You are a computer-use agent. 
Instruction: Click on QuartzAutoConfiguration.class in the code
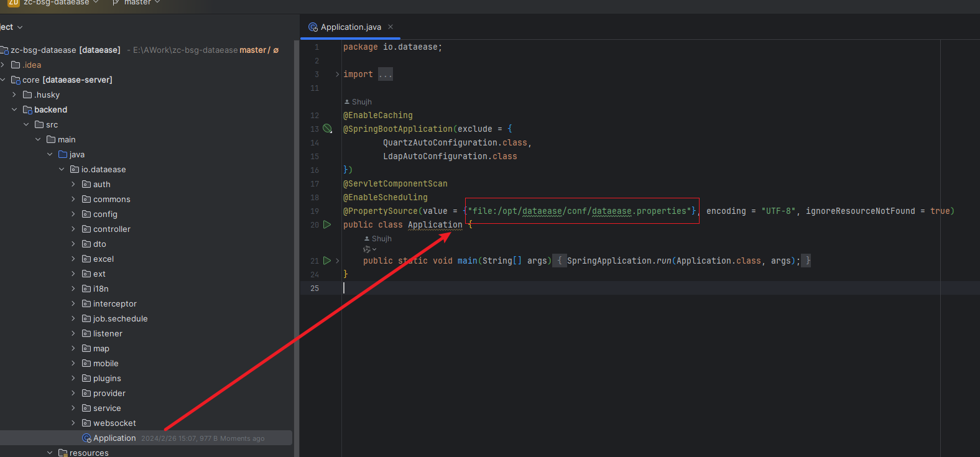tap(456, 142)
